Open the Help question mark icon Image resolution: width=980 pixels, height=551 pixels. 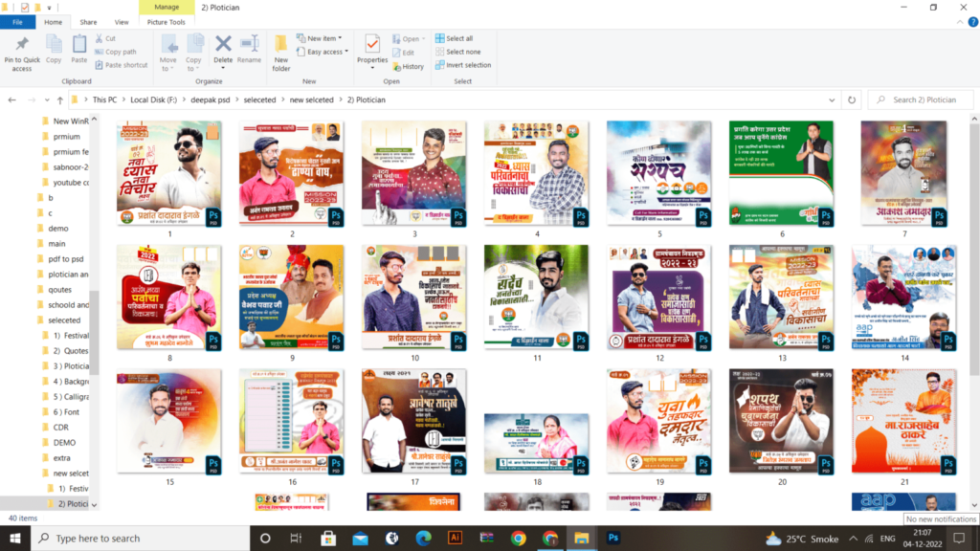(972, 22)
